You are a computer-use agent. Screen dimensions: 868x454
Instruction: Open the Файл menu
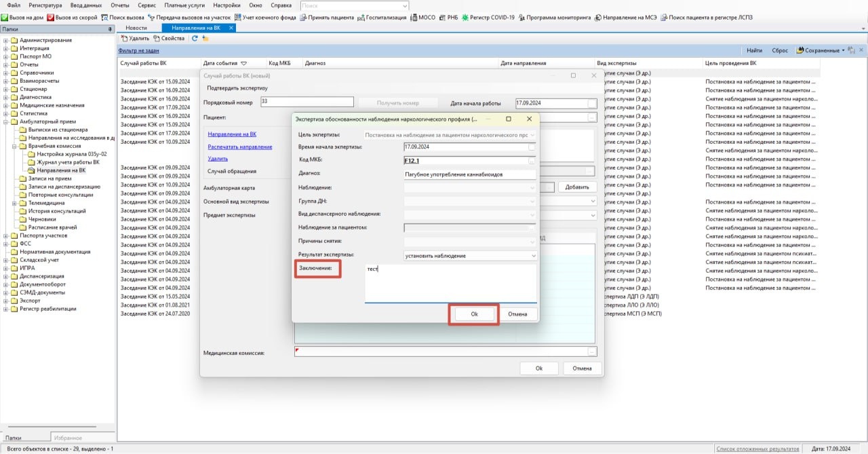[14, 5]
